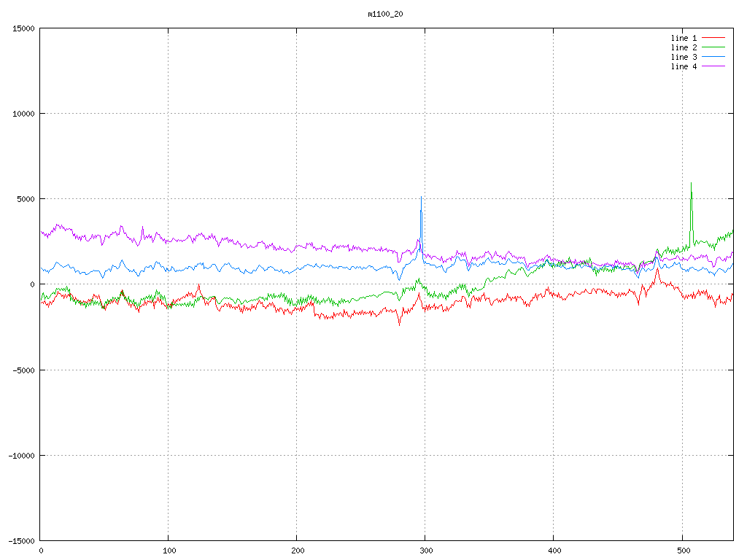Select the "line 2" legend label
Image resolution: width=747 pixels, height=560 pixels.
(684, 47)
